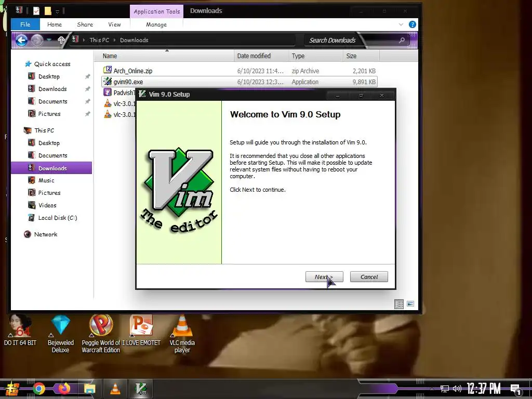Expand the ribbon with the chevron
This screenshot has height=399, width=532.
401,24
